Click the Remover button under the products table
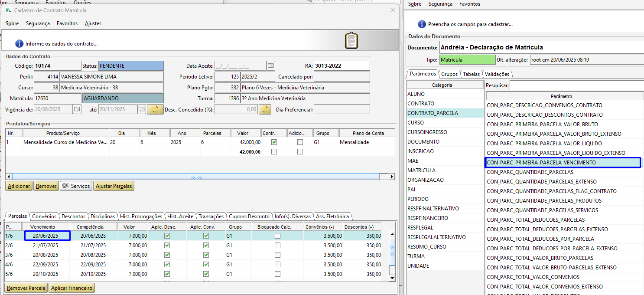The image size is (644, 295). tap(46, 186)
